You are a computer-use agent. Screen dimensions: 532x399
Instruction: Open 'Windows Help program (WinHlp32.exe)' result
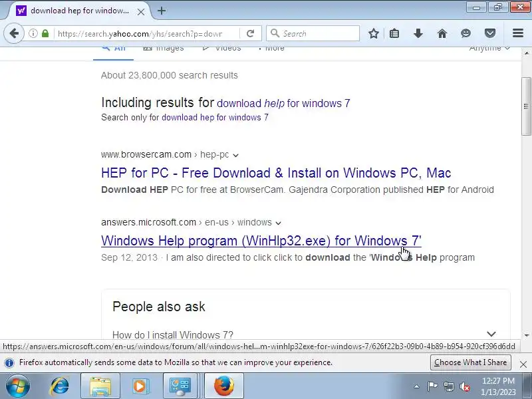[261, 241]
